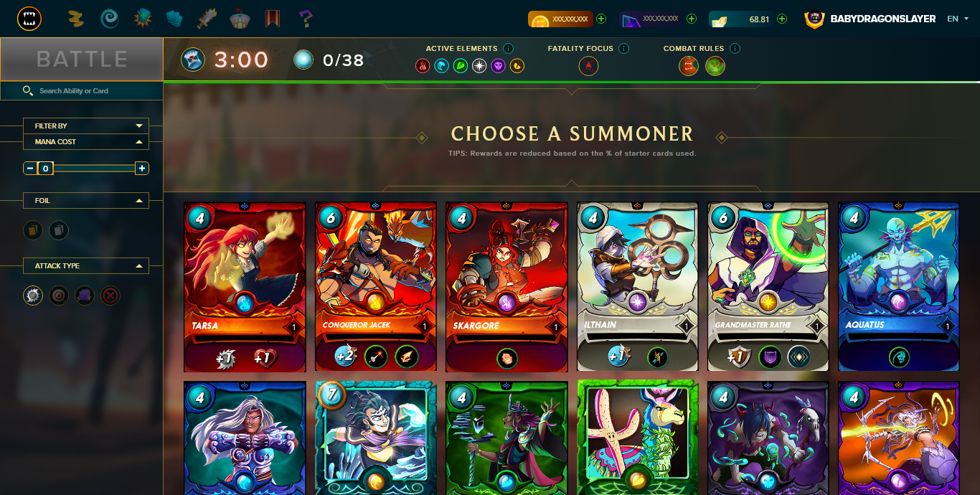
Task: Click the info icon next to Combat Rules
Action: [x=735, y=48]
